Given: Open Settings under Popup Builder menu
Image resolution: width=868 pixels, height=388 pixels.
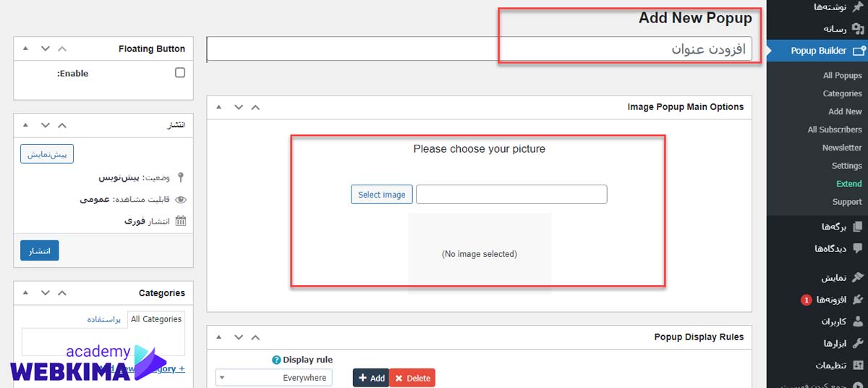Looking at the screenshot, I should click(x=846, y=166).
